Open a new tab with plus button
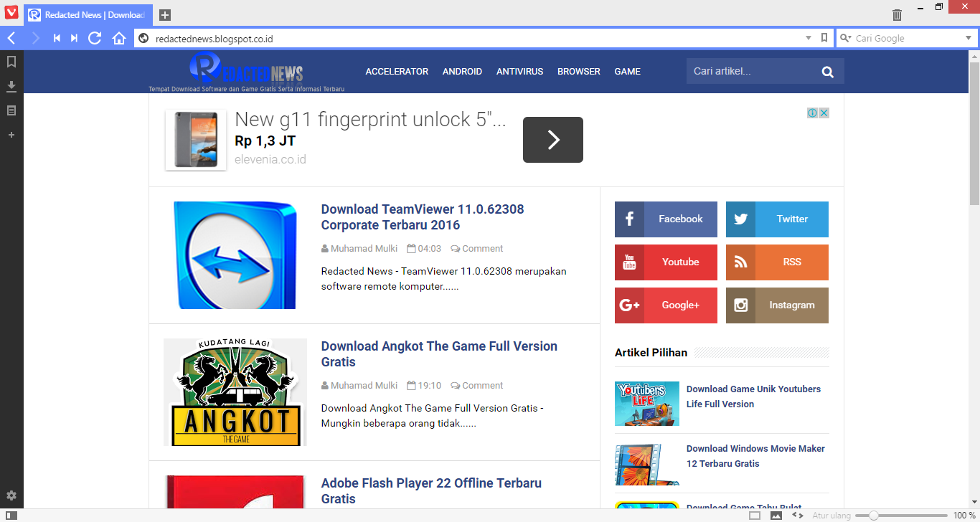 coord(165,15)
